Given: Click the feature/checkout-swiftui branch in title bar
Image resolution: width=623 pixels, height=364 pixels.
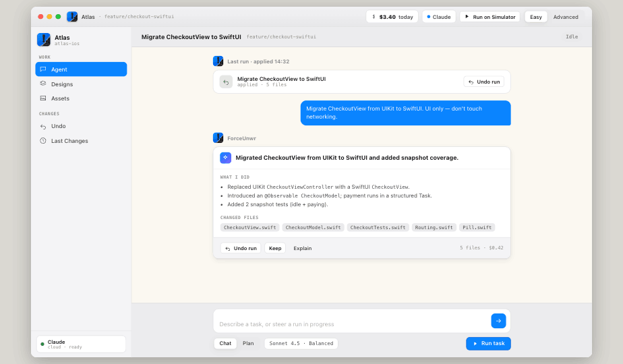Looking at the screenshot, I should tap(139, 17).
